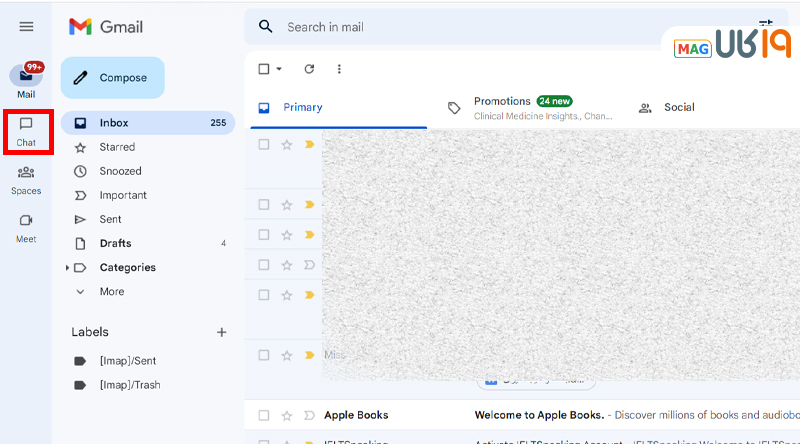Open Spaces in the left sidebar
Image resolution: width=800 pixels, height=444 pixels.
[26, 179]
